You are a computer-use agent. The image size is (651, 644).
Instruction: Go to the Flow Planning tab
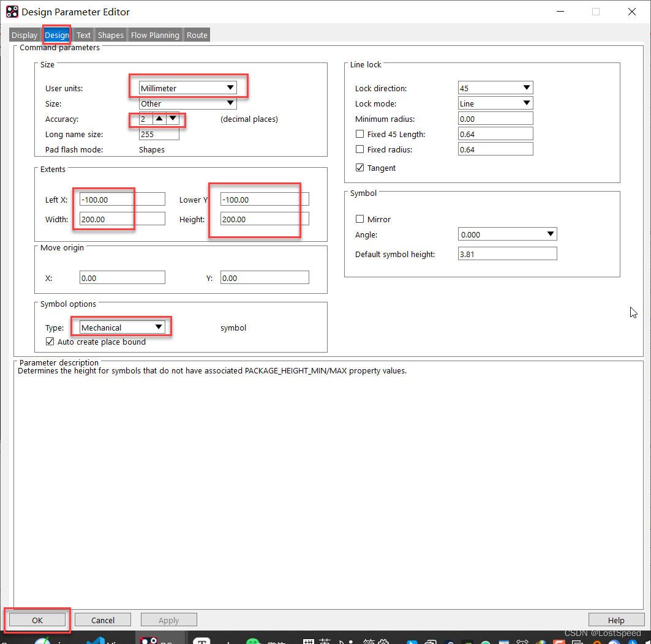pyautogui.click(x=155, y=35)
